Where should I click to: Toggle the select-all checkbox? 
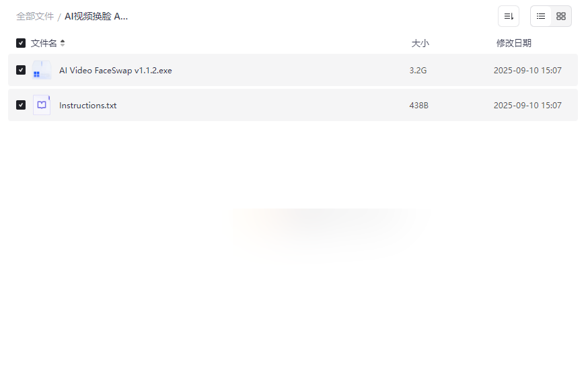coord(21,43)
